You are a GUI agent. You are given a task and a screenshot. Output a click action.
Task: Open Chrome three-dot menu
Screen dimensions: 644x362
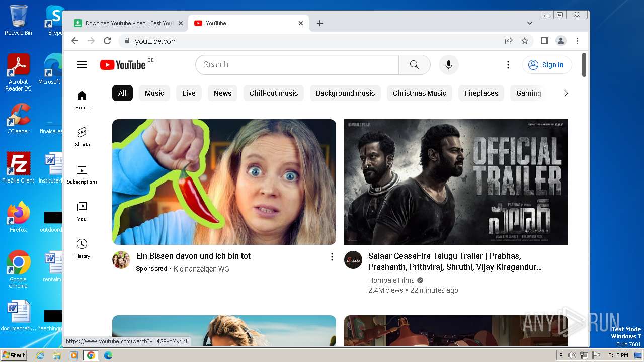point(577,41)
